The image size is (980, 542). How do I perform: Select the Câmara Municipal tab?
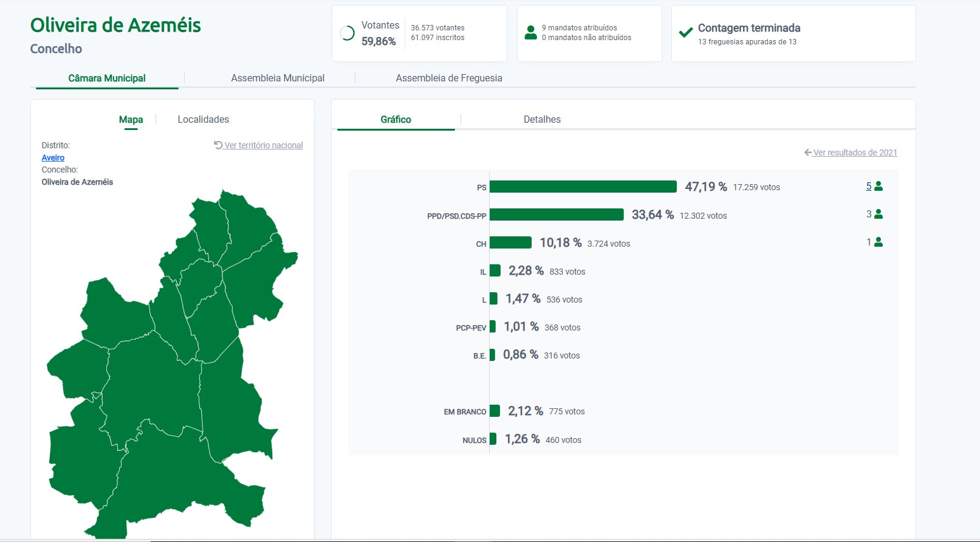(x=107, y=78)
